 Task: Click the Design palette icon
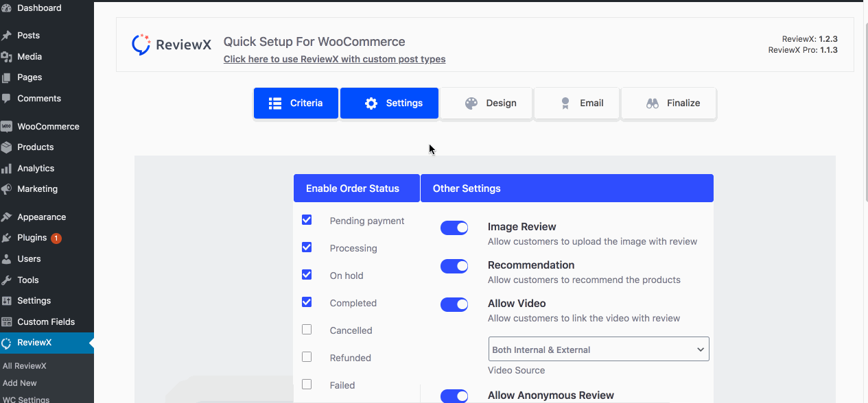(x=471, y=103)
